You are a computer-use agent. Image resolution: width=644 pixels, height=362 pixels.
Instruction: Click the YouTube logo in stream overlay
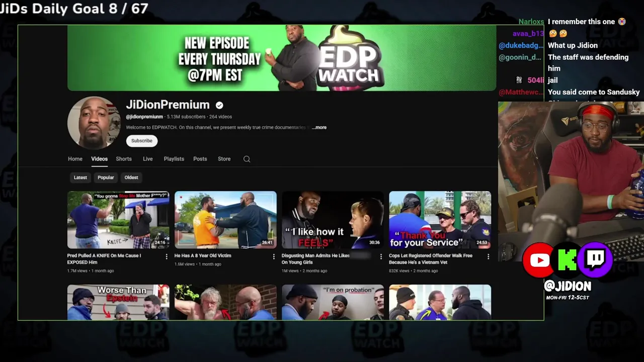539,260
